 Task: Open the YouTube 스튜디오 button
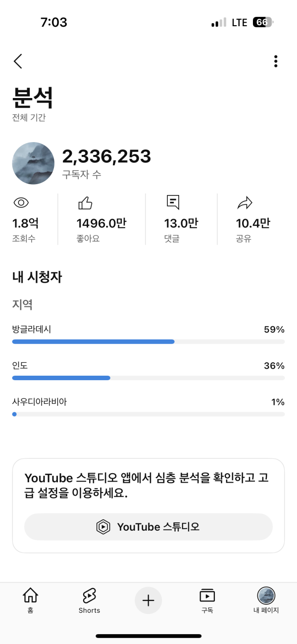148,527
